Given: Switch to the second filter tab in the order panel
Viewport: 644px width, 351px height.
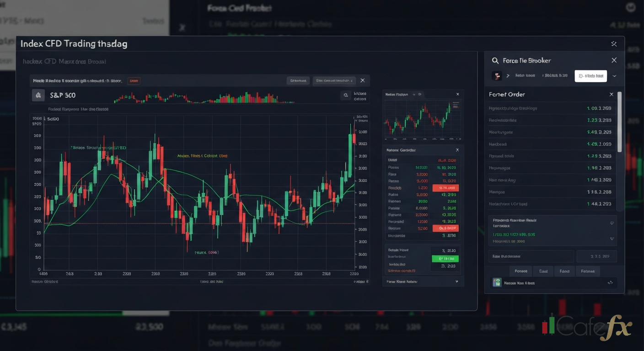Looking at the screenshot, I should tap(543, 271).
